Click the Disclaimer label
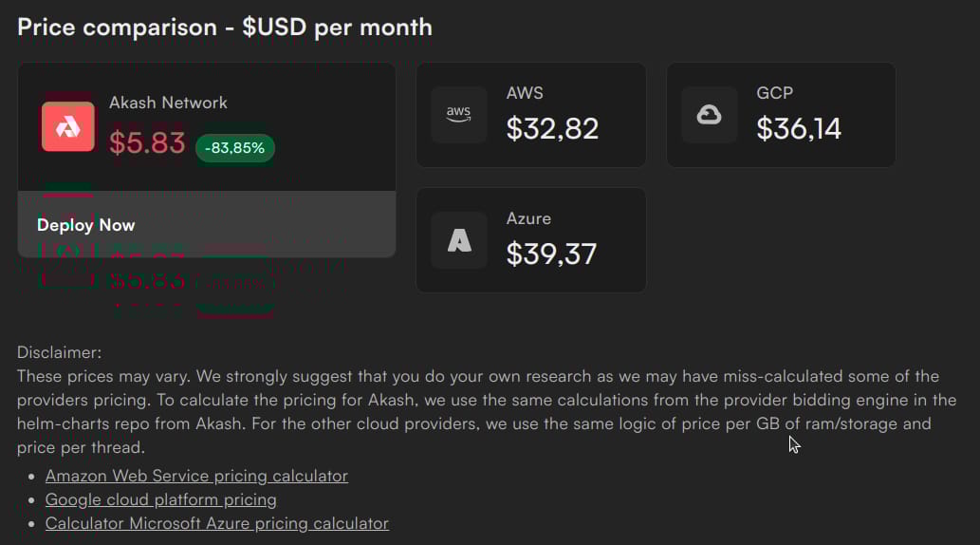Image resolution: width=980 pixels, height=545 pixels. 59,352
